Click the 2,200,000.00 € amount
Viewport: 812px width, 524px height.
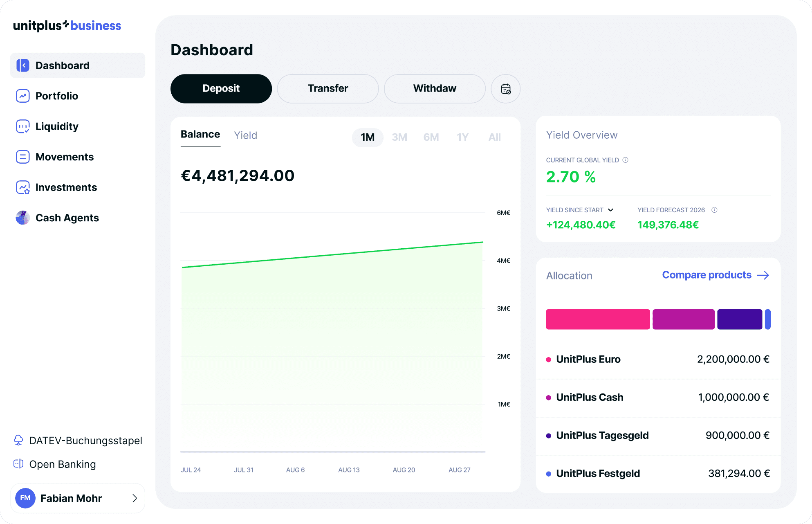point(733,359)
